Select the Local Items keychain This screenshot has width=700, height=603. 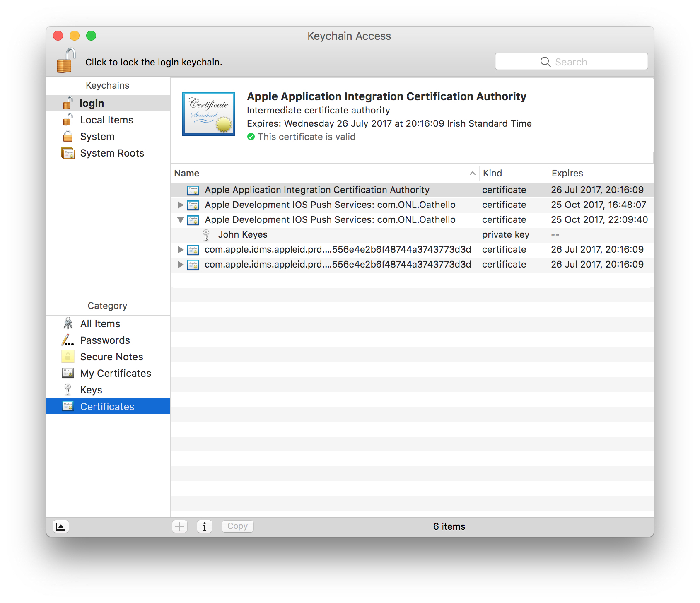click(x=106, y=120)
